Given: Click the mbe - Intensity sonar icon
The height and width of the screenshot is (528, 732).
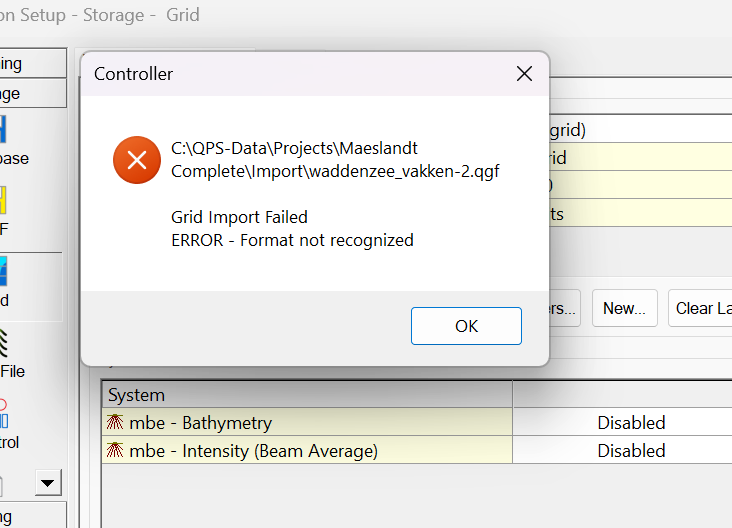Looking at the screenshot, I should click(x=116, y=451).
